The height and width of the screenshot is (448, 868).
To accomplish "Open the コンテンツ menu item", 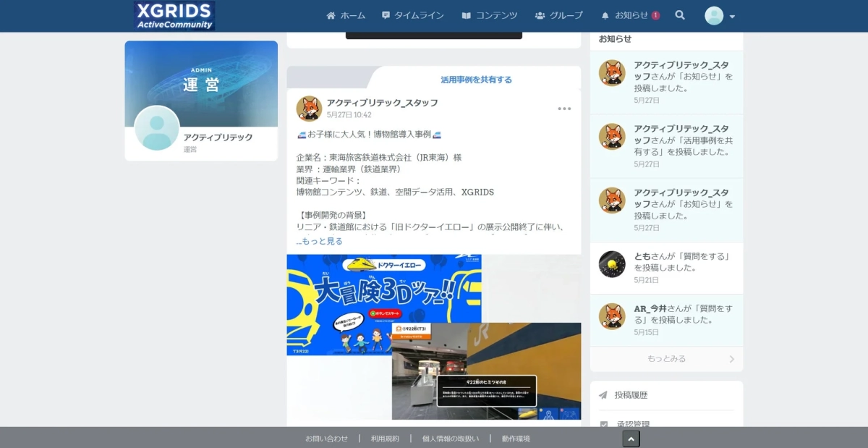I will click(489, 15).
